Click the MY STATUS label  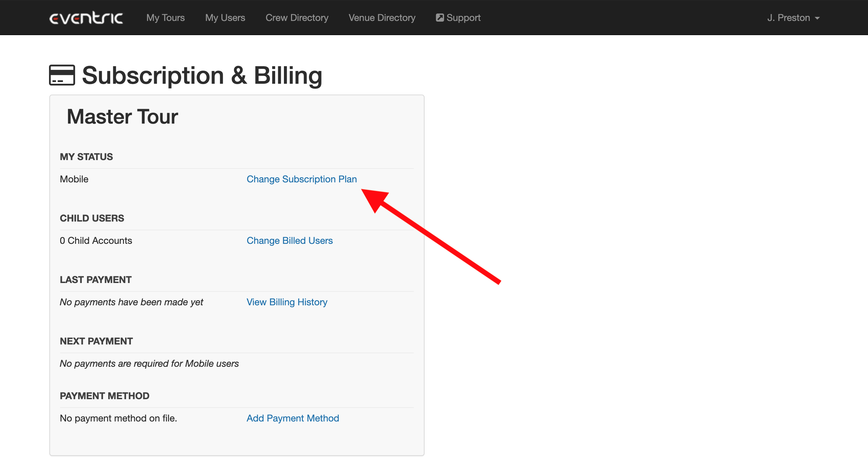[x=87, y=157]
